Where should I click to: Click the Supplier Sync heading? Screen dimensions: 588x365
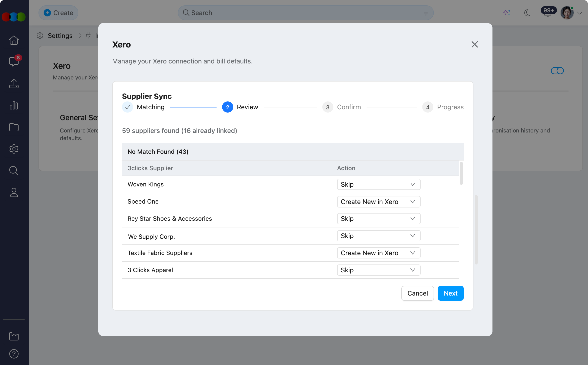pos(147,96)
